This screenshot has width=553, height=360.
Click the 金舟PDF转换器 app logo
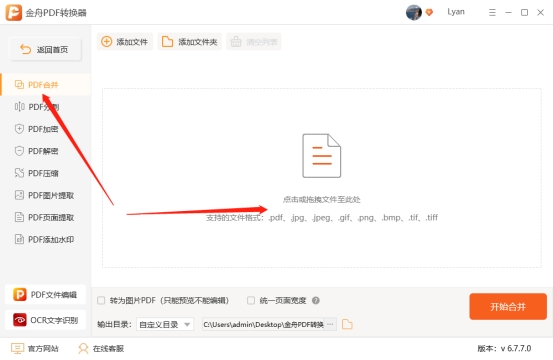13,12
